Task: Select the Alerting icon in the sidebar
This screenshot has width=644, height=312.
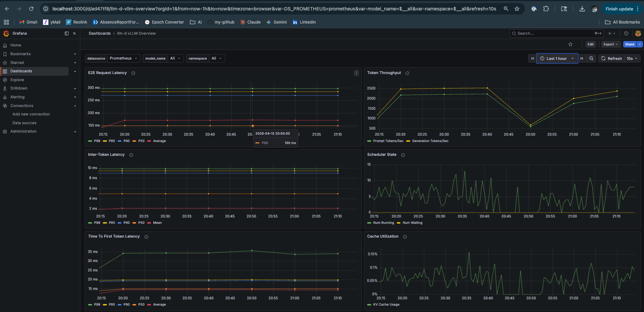Action: point(5,97)
